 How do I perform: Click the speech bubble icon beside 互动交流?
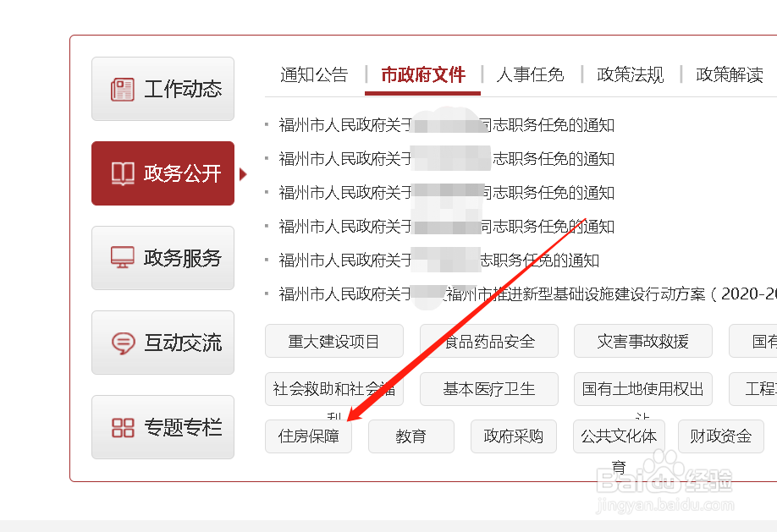(123, 343)
